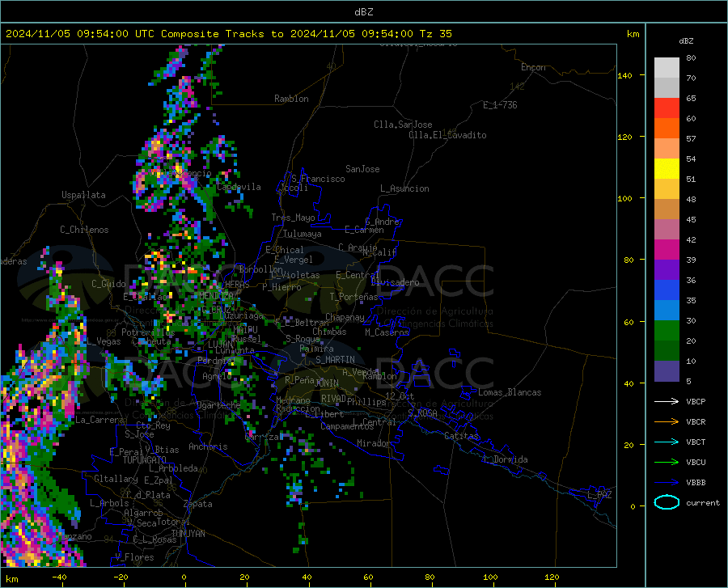Click the orange VBCR arrow legend icon
The image size is (728, 588).
(667, 422)
